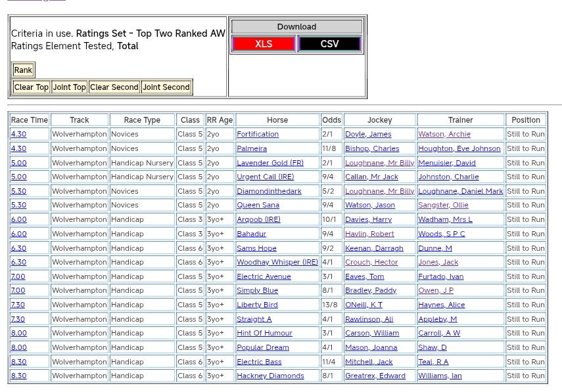Apply the Joint Second filter

(166, 87)
